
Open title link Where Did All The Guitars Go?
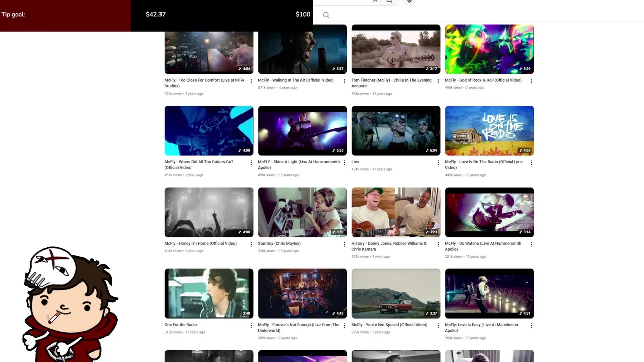pos(199,164)
